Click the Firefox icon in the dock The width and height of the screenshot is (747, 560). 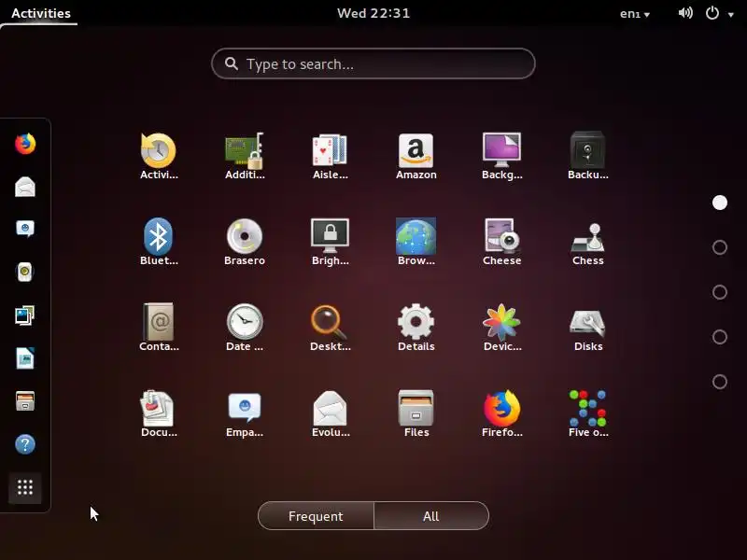(x=25, y=144)
